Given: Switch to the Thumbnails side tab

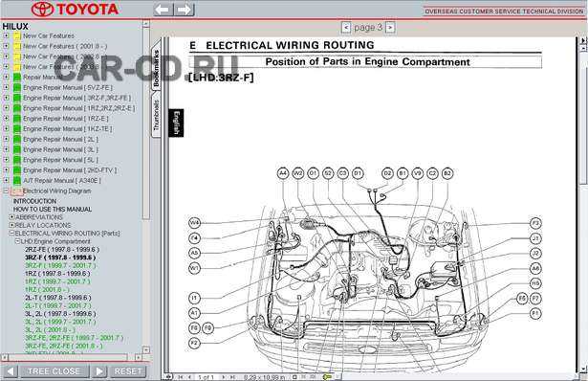Looking at the screenshot, I should [157, 115].
